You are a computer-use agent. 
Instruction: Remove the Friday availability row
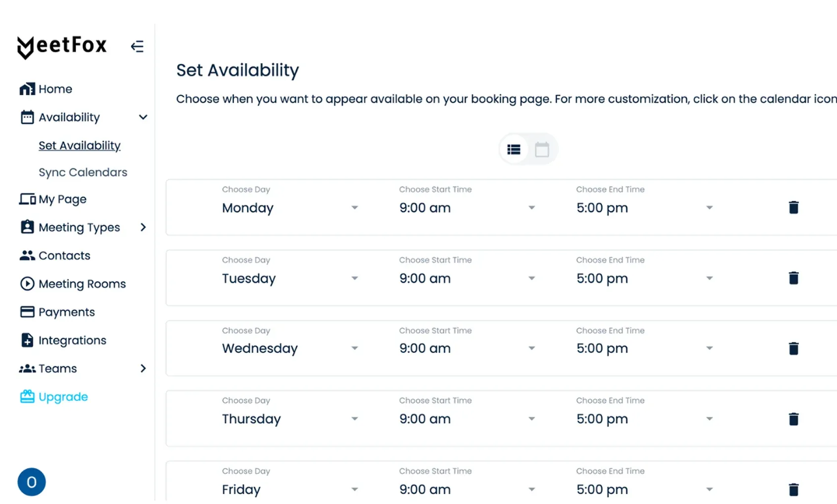[x=794, y=489]
